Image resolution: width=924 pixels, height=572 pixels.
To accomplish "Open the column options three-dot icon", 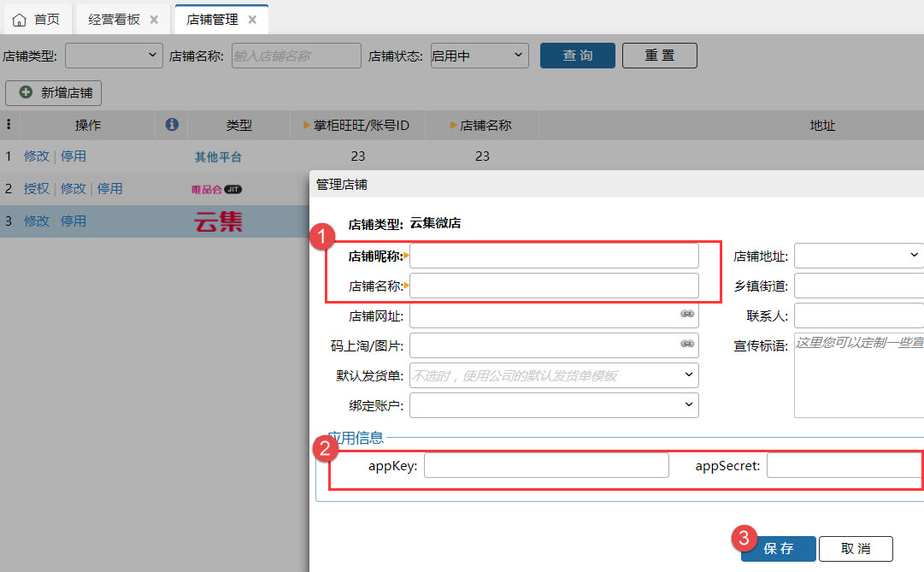I will point(9,125).
